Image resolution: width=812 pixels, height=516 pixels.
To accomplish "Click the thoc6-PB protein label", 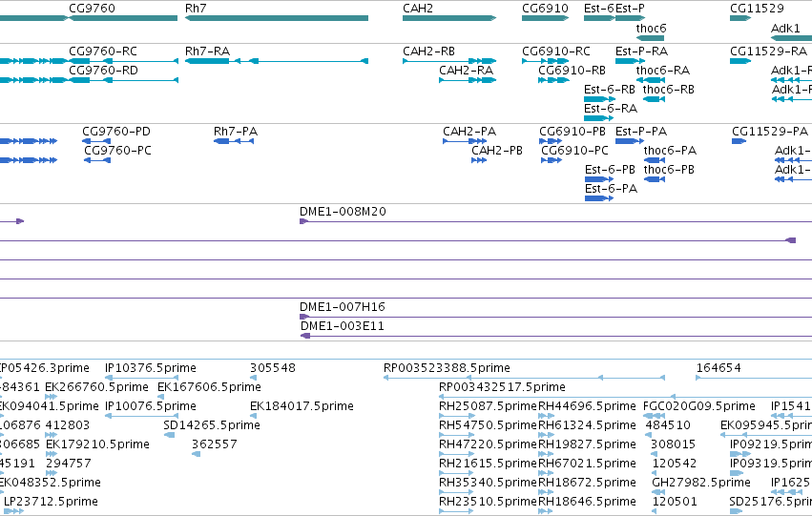I will (669, 170).
